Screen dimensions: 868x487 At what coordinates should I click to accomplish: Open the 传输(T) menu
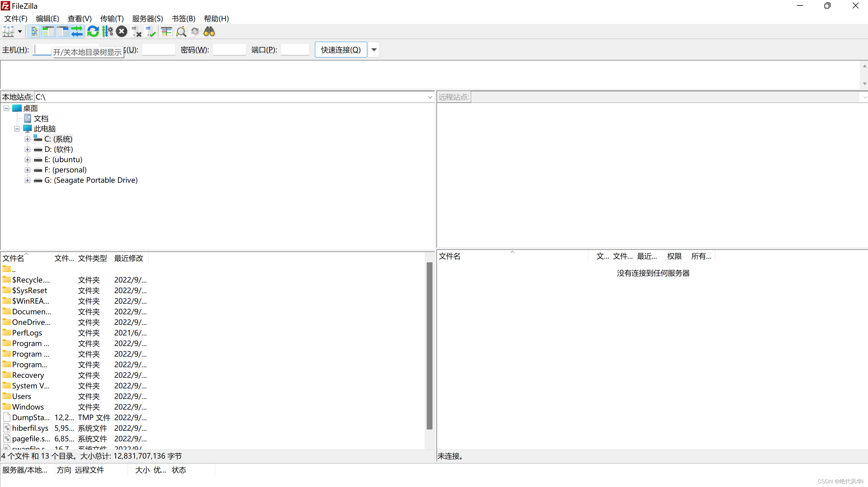(x=112, y=18)
